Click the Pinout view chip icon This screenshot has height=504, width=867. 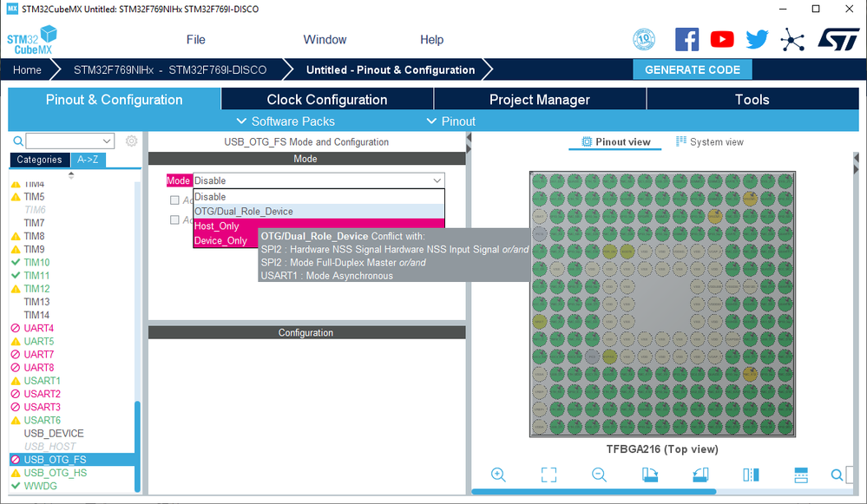tap(587, 142)
